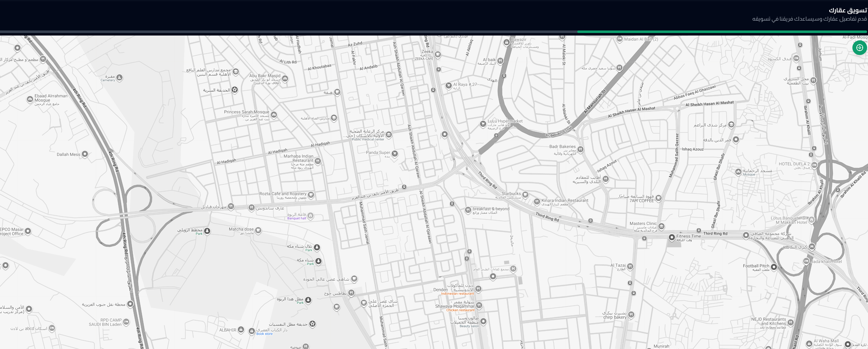Select the Football Pitch marker
Image resolution: width=868 pixels, height=349 pixels.
point(774,267)
